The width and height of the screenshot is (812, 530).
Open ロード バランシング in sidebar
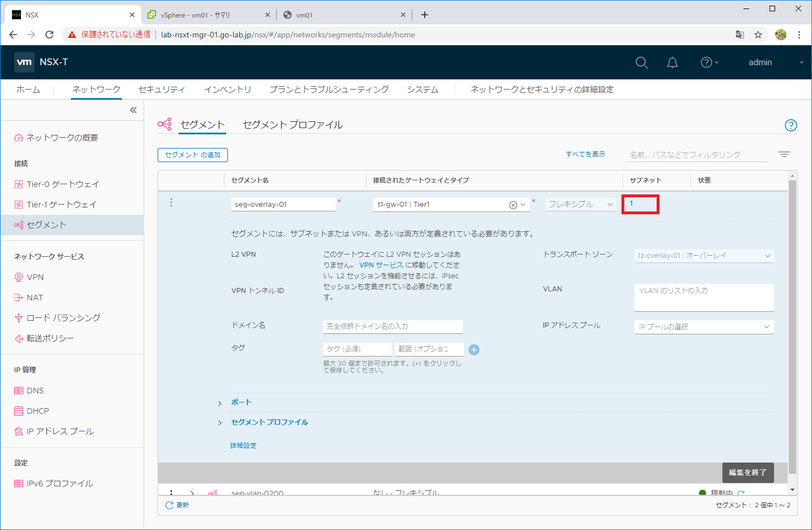pyautogui.click(x=57, y=318)
